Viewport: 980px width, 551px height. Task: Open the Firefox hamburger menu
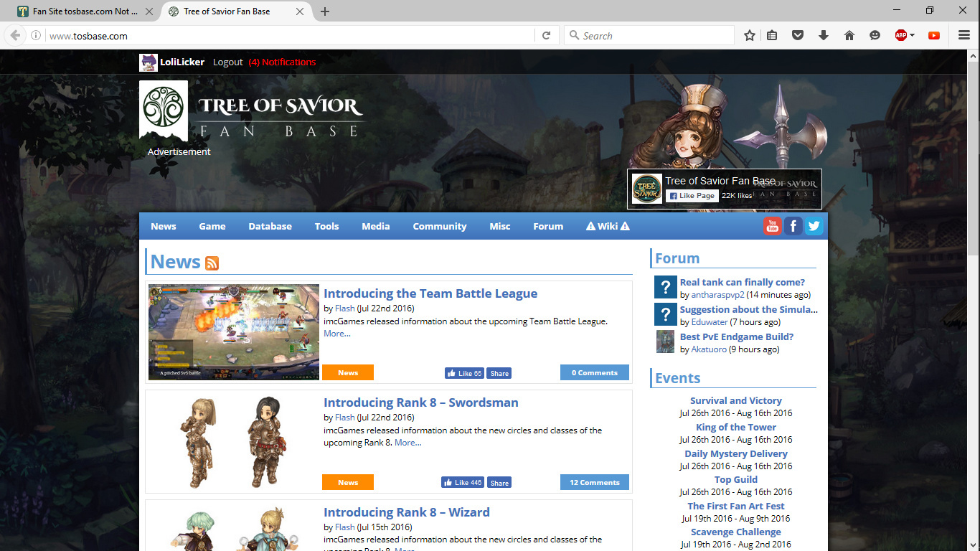point(964,35)
